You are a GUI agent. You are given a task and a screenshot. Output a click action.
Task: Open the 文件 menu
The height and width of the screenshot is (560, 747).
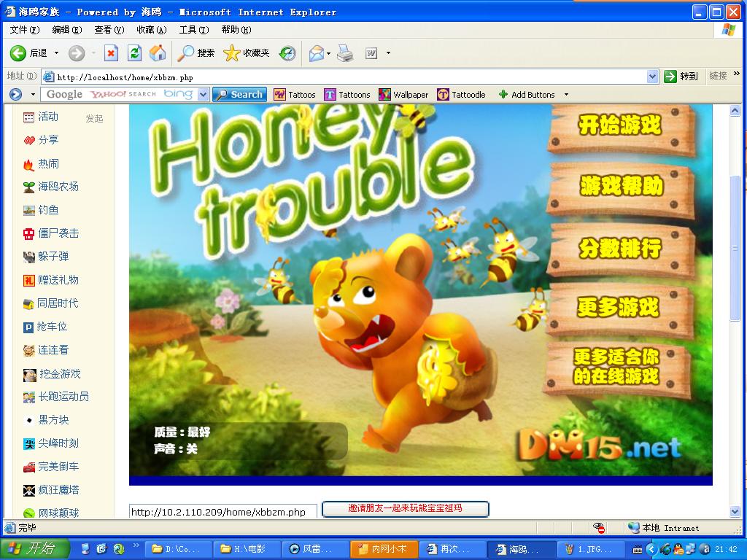[x=25, y=29]
